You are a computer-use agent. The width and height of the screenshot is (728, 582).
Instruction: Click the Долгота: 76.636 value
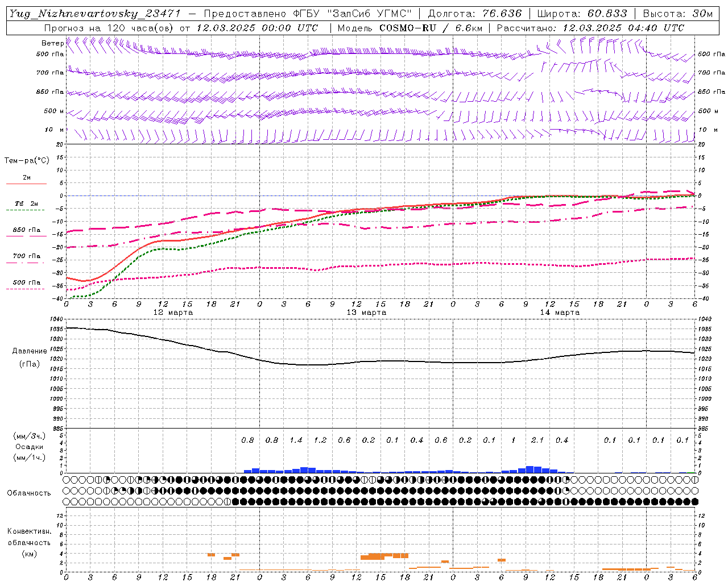(x=475, y=14)
